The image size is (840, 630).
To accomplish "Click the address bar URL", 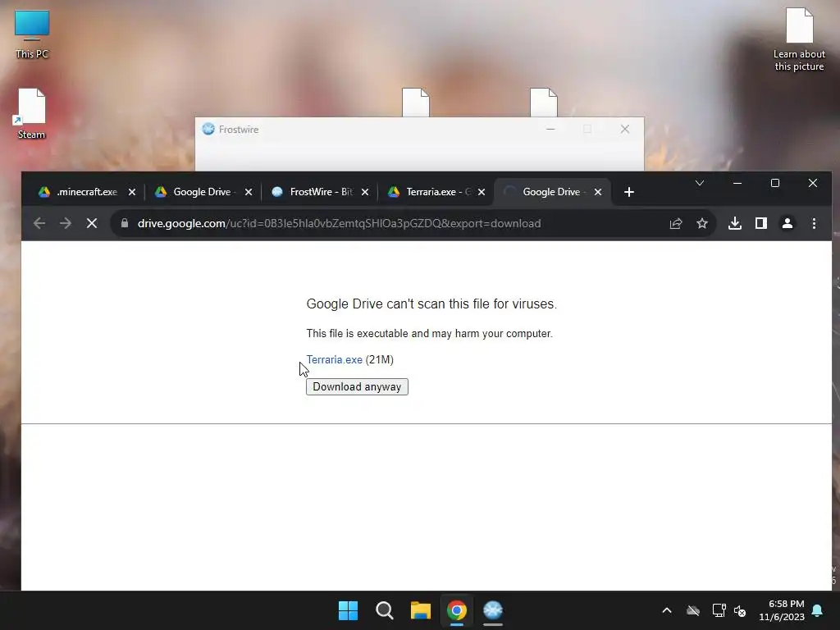I will (339, 223).
